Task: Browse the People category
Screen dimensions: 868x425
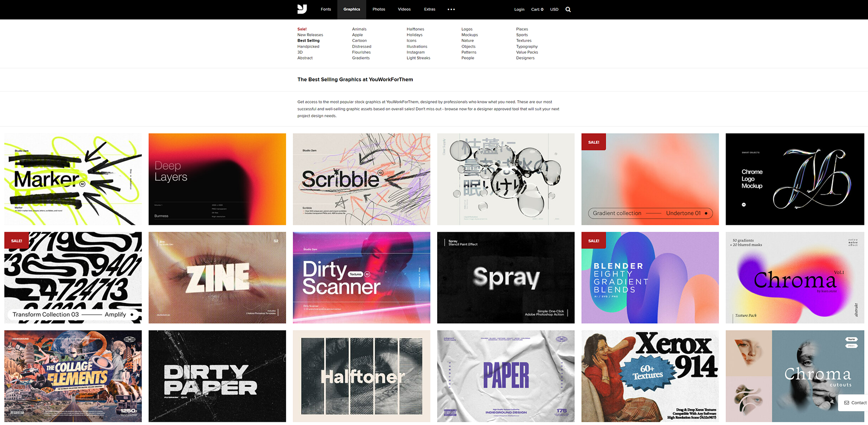Action: 468,58
